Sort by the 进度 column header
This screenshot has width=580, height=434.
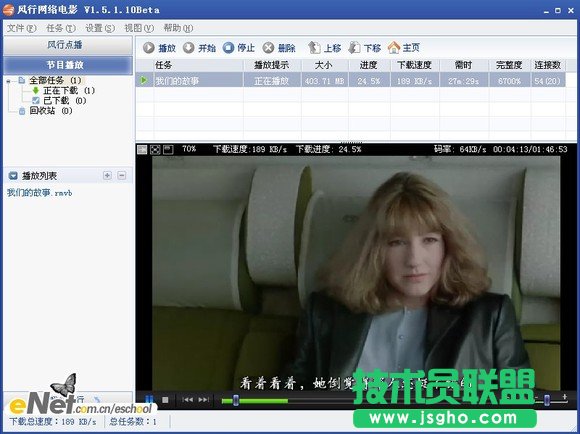[x=369, y=65]
